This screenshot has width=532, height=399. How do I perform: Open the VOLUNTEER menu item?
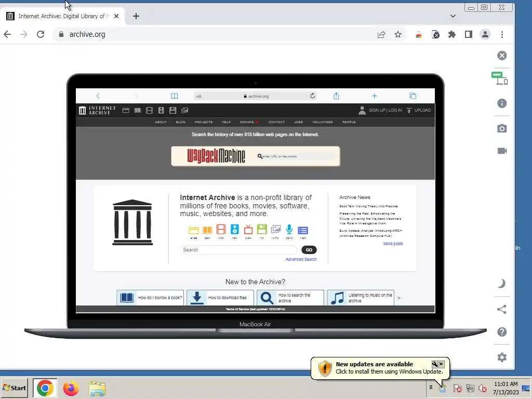(x=322, y=122)
